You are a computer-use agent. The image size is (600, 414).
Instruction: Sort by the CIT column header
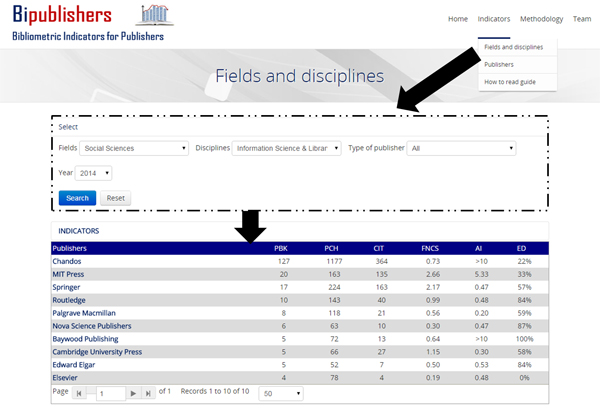(x=378, y=248)
